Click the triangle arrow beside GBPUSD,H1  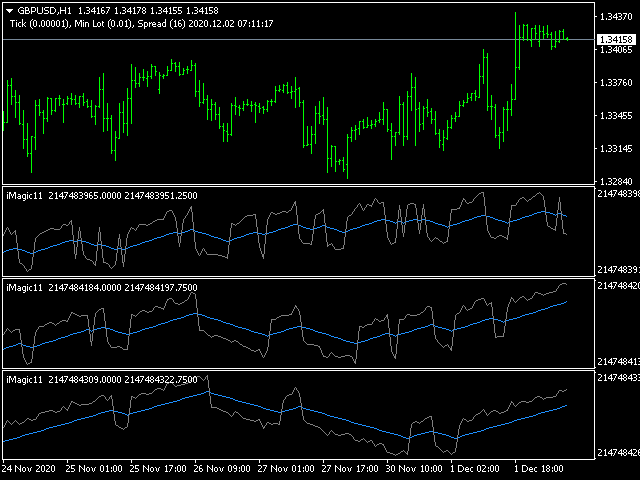[11, 11]
